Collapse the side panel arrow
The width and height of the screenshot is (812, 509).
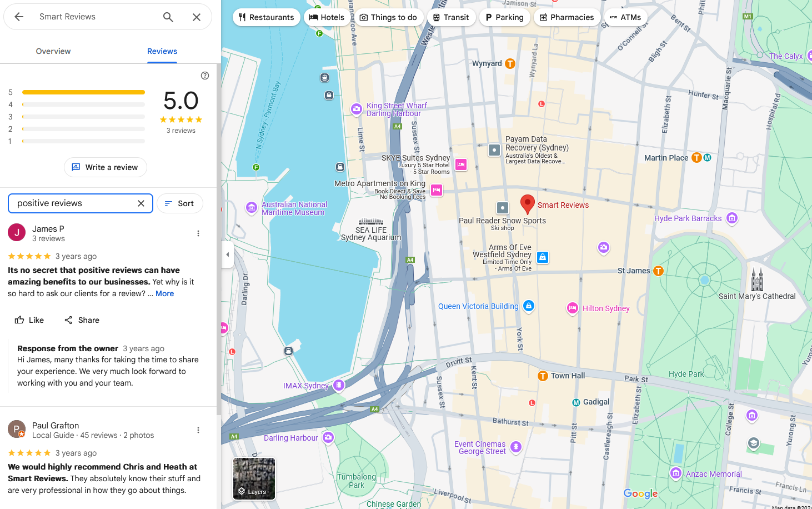tap(227, 255)
